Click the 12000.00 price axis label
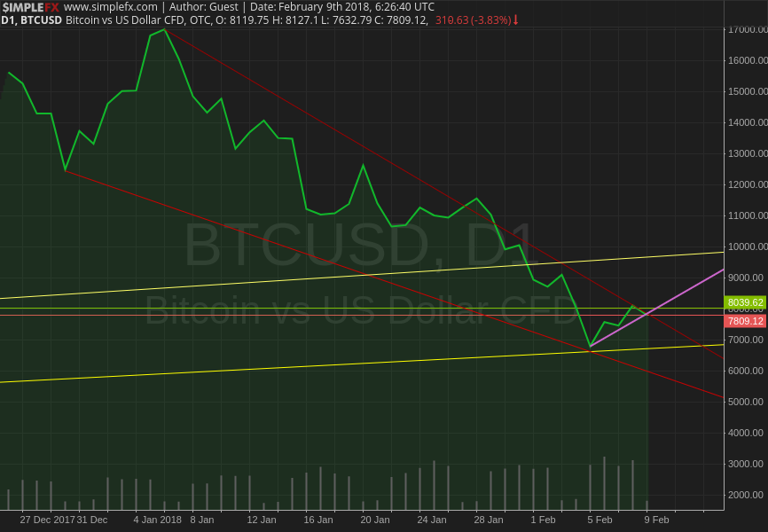Viewport: 768px width, 532px height. (748, 184)
